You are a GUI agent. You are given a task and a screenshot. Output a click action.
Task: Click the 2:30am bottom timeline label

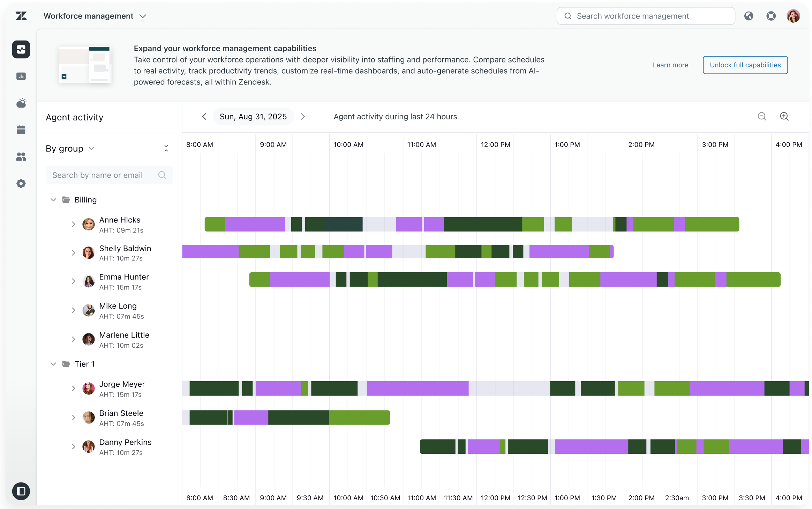[x=677, y=498]
